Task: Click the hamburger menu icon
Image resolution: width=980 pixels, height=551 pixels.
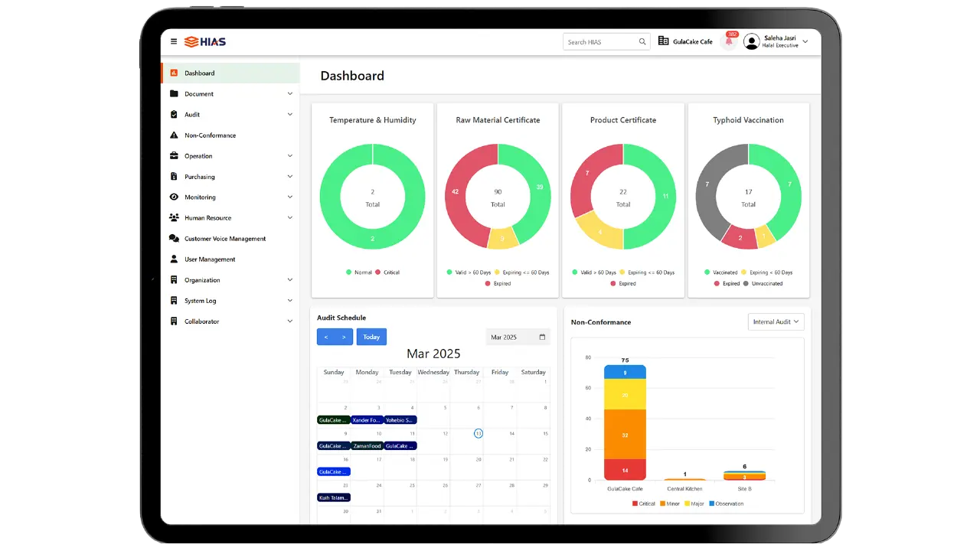Action: point(174,42)
